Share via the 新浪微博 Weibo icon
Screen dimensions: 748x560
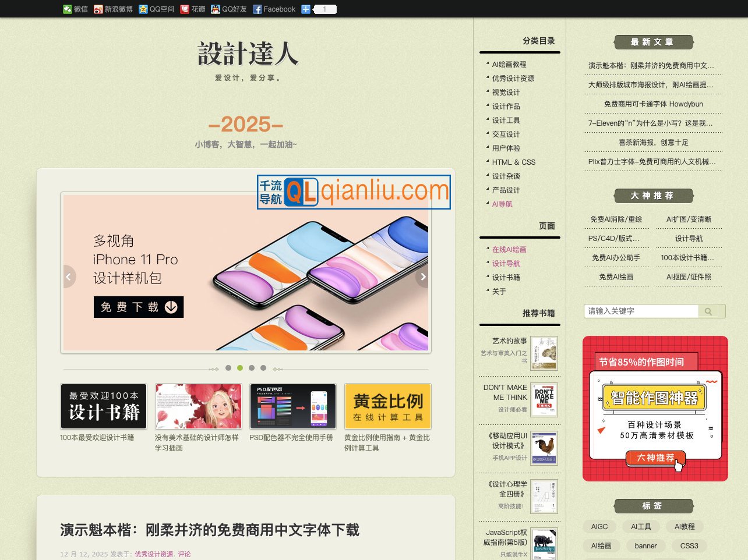tap(98, 9)
